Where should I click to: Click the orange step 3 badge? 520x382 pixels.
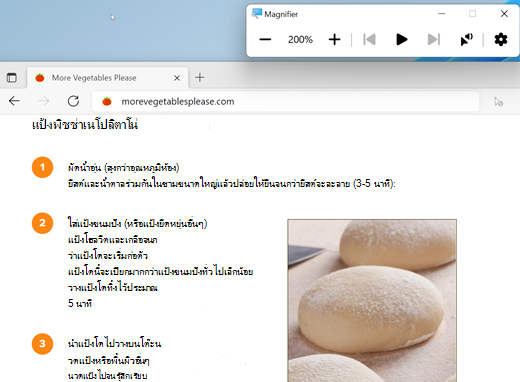click(42, 344)
